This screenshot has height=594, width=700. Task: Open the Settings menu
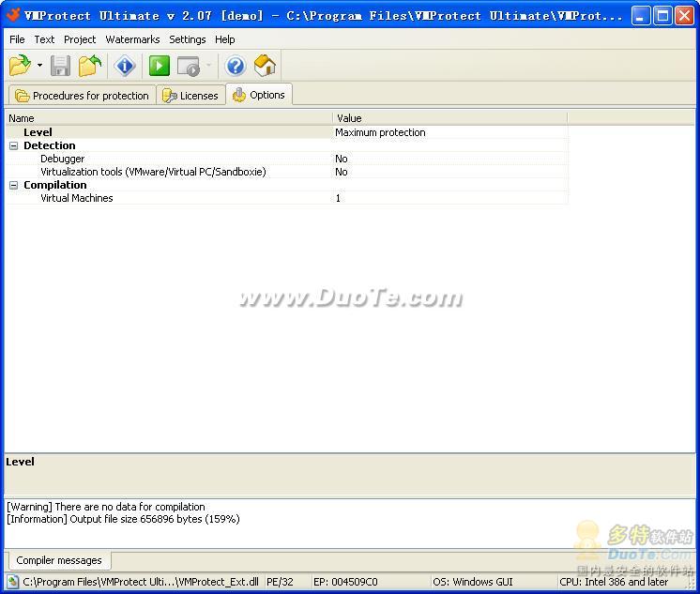(x=188, y=39)
